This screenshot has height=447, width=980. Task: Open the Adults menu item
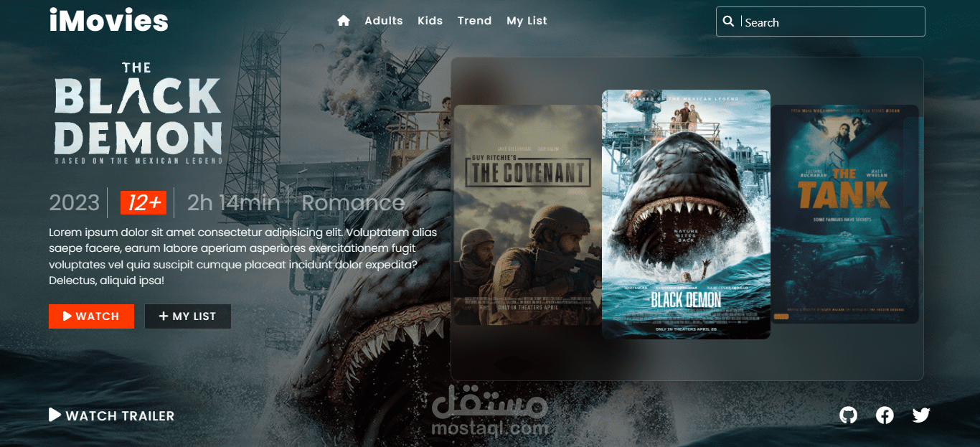384,21
